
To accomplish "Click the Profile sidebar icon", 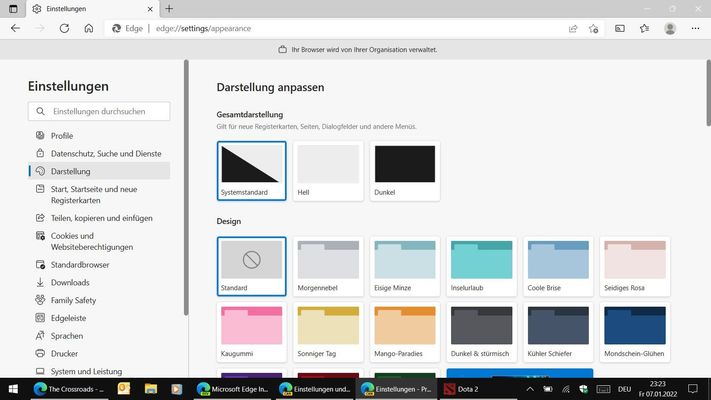I will pos(40,135).
